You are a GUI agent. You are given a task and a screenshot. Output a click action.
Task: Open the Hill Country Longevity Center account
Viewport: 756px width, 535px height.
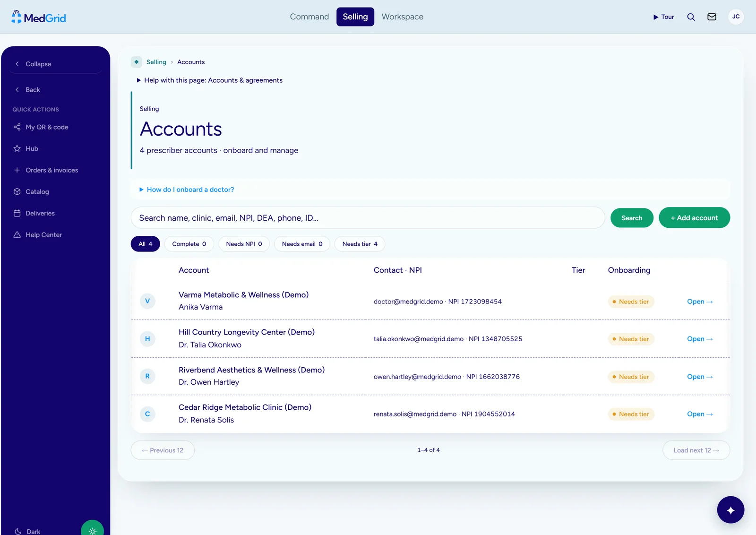[x=700, y=339]
